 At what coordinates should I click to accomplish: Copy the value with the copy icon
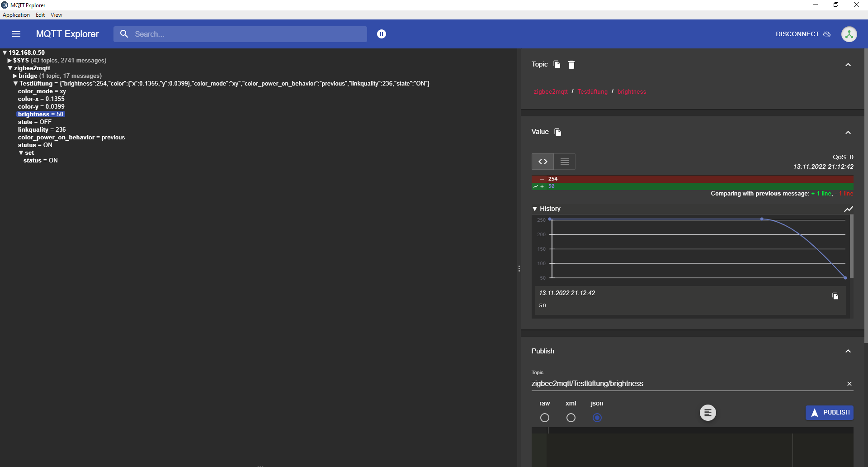pyautogui.click(x=557, y=132)
